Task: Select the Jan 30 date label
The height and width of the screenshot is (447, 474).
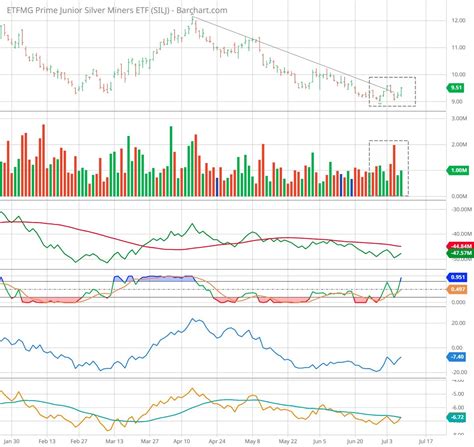Action: [x=11, y=441]
